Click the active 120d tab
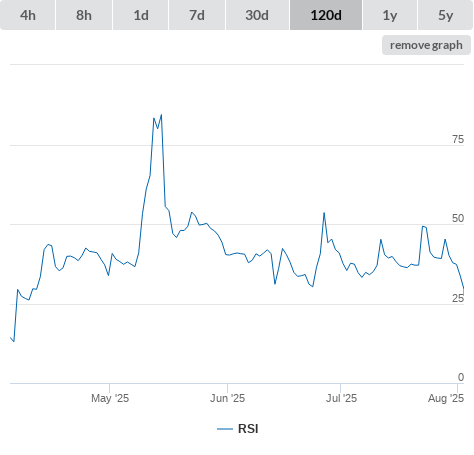 pos(326,15)
